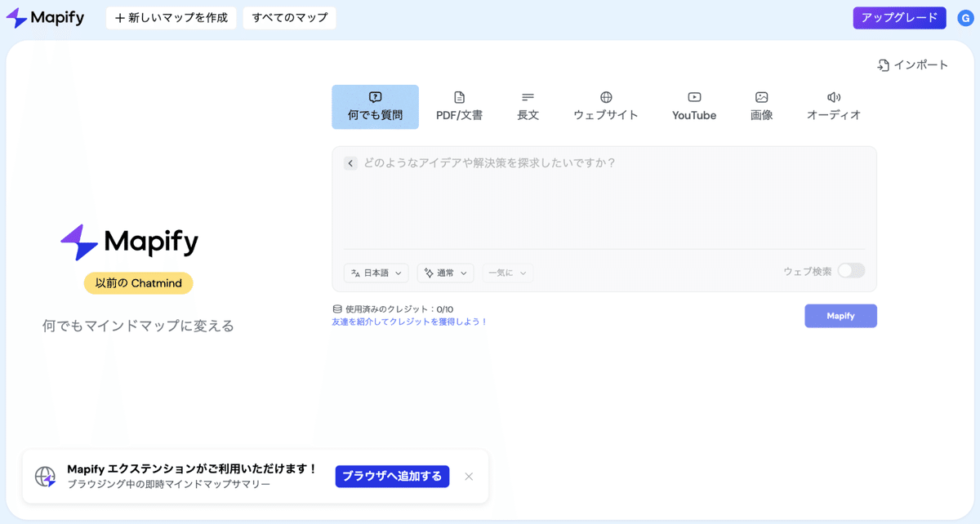The image size is (980, 524).
Task: Click the ブラウザへ追加する banner button
Action: [392, 476]
